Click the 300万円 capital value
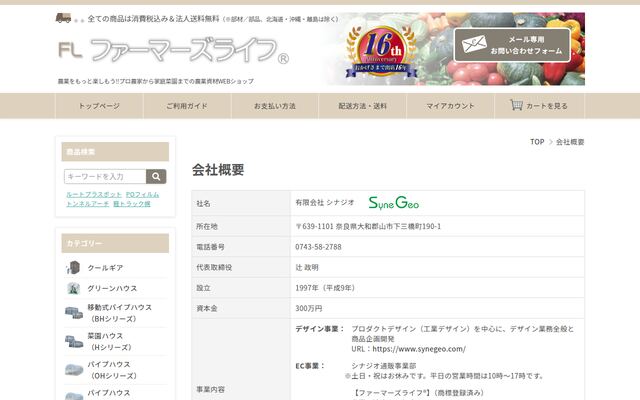640x400 pixels. click(x=309, y=308)
